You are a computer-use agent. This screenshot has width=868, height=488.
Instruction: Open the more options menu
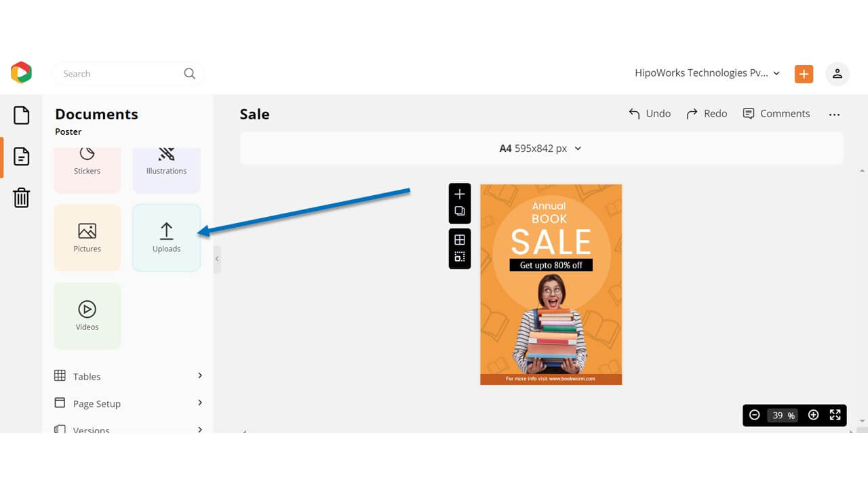[834, 115]
